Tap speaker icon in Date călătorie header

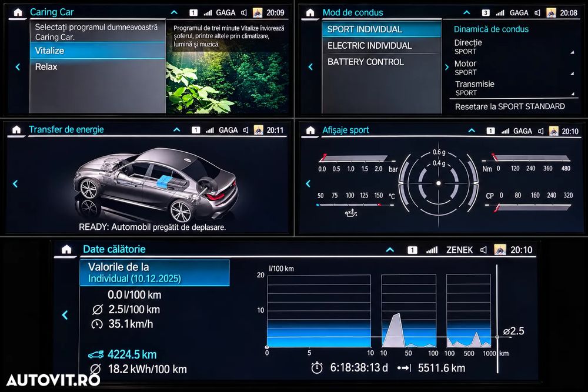484,250
